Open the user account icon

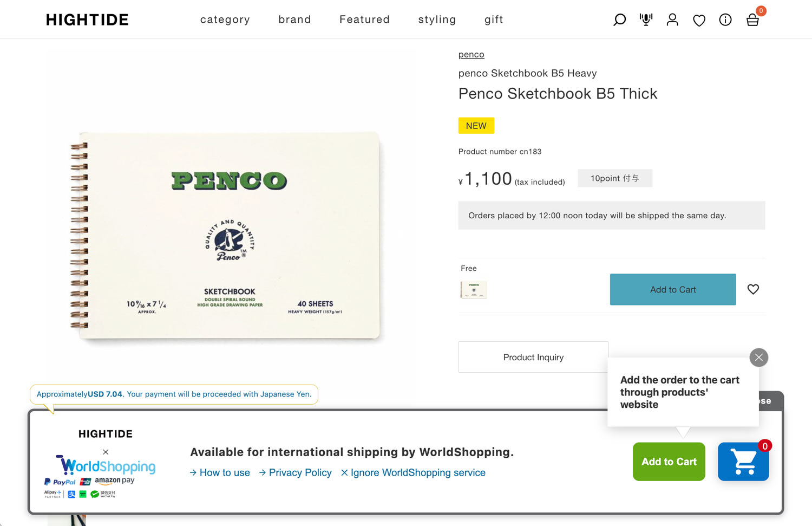pos(672,20)
